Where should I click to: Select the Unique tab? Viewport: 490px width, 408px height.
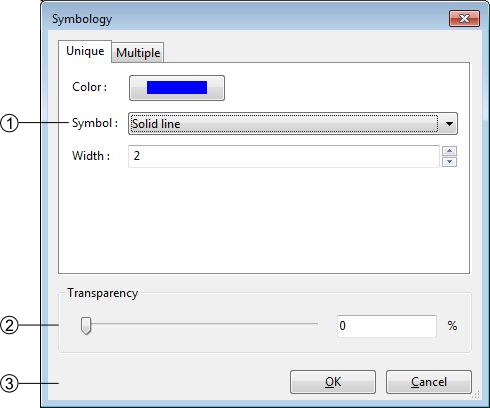[85, 51]
